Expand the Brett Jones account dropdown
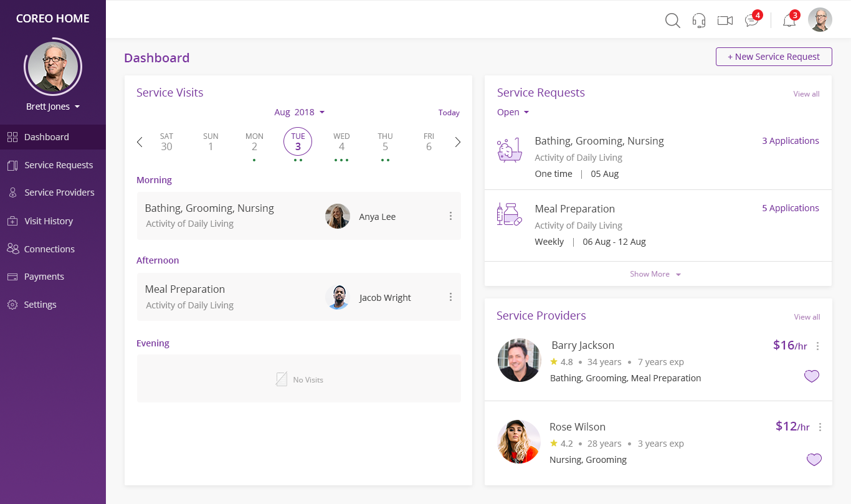The image size is (851, 504). (53, 107)
